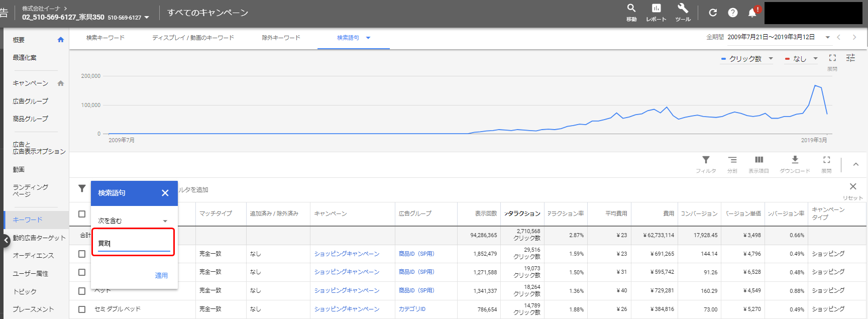Open 概要 in the sidebar
The height and width of the screenshot is (319, 868).
19,40
